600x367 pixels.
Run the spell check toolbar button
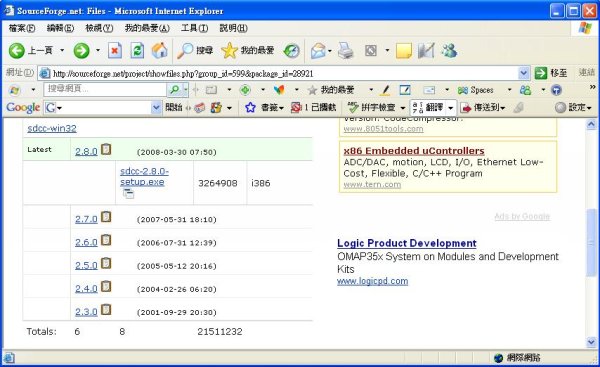(371, 108)
